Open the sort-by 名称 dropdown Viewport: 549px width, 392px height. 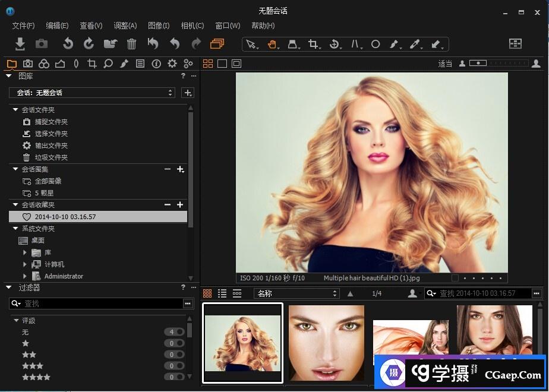pyautogui.click(x=296, y=293)
